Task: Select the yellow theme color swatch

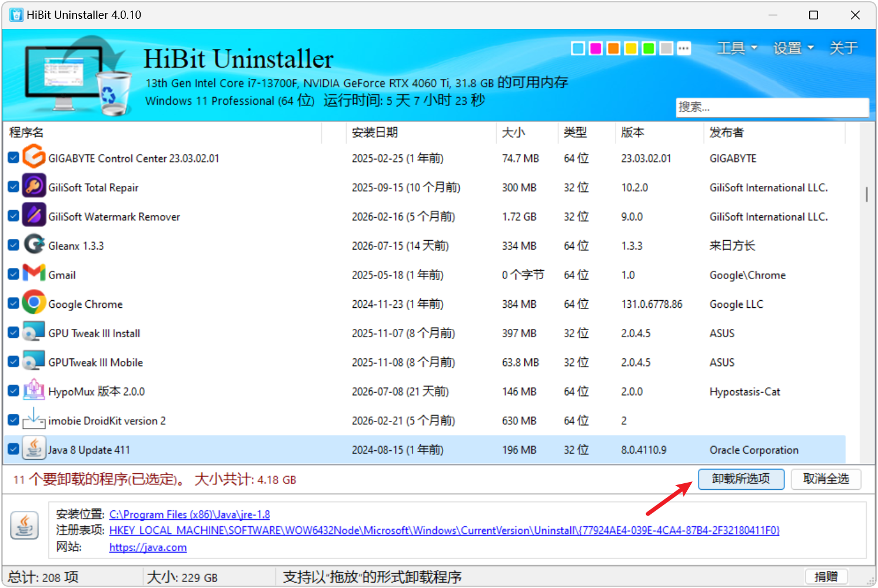Action: click(631, 48)
